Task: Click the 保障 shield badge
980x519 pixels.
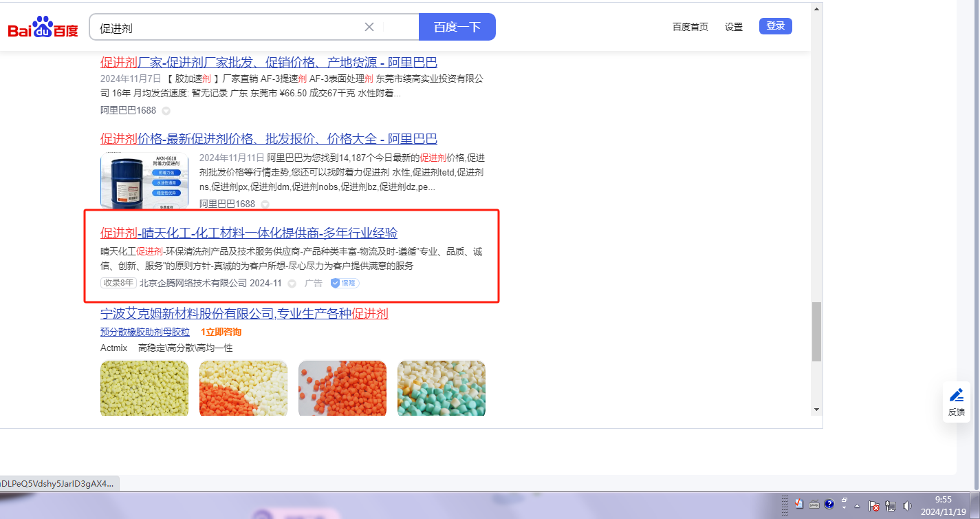Action: [345, 283]
